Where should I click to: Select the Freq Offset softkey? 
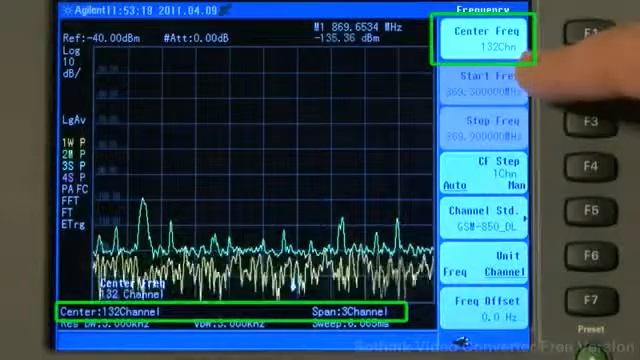point(483,308)
